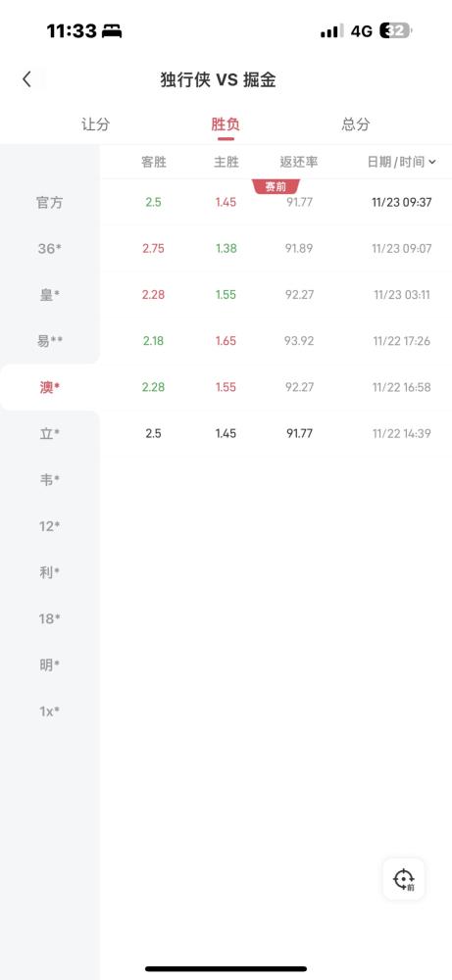The image size is (452, 980).
Task: Tap 1x* bookmaker entry
Action: click(49, 711)
